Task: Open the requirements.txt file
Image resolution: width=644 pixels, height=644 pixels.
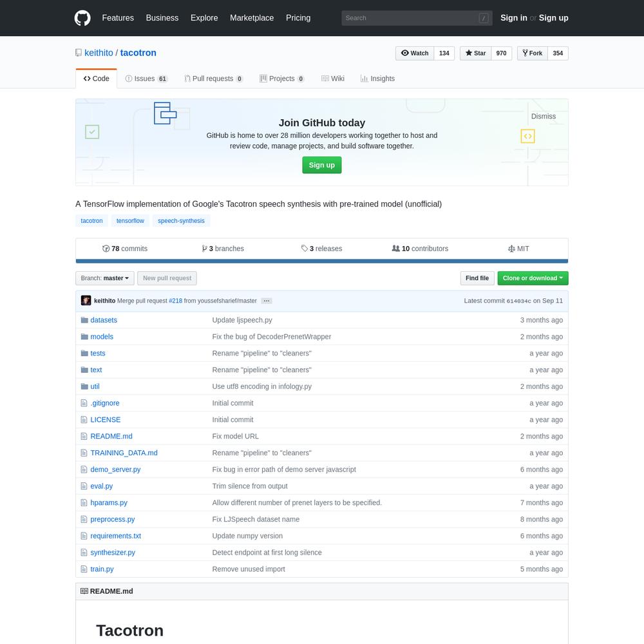Action: [115, 536]
